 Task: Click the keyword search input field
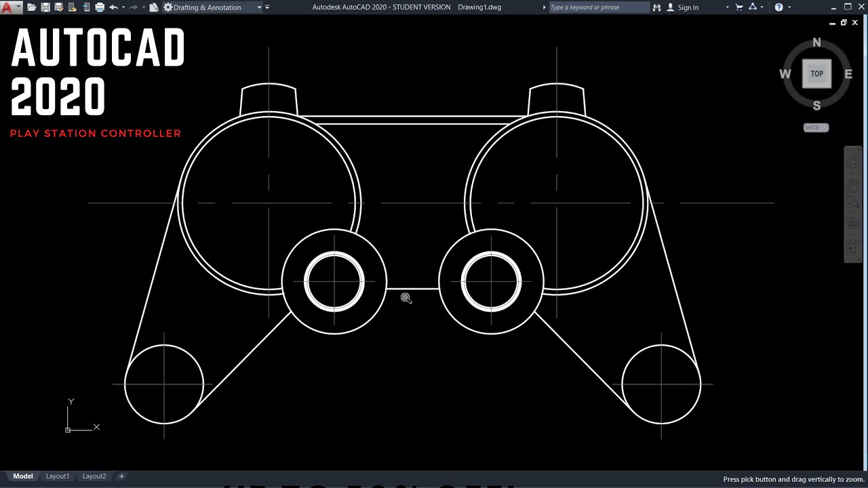pos(599,7)
